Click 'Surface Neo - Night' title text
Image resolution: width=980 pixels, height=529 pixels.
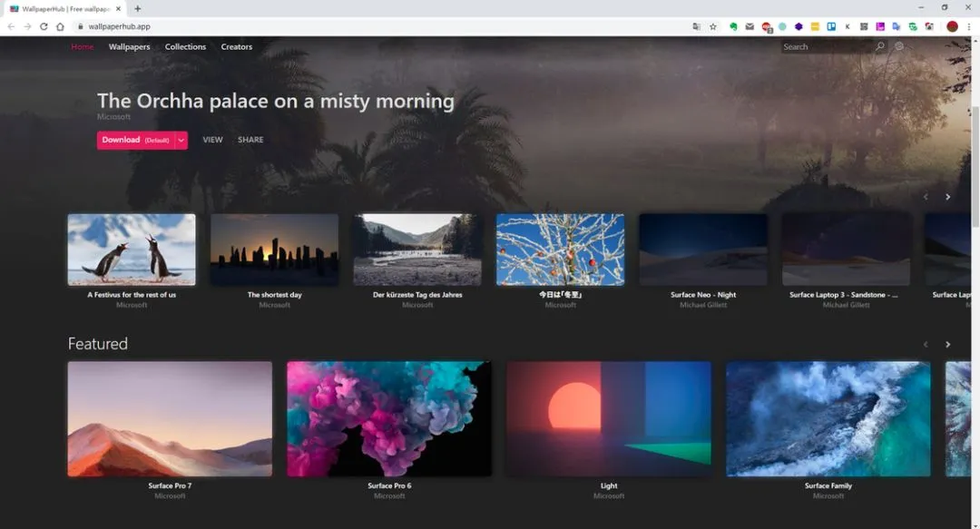pyautogui.click(x=703, y=295)
